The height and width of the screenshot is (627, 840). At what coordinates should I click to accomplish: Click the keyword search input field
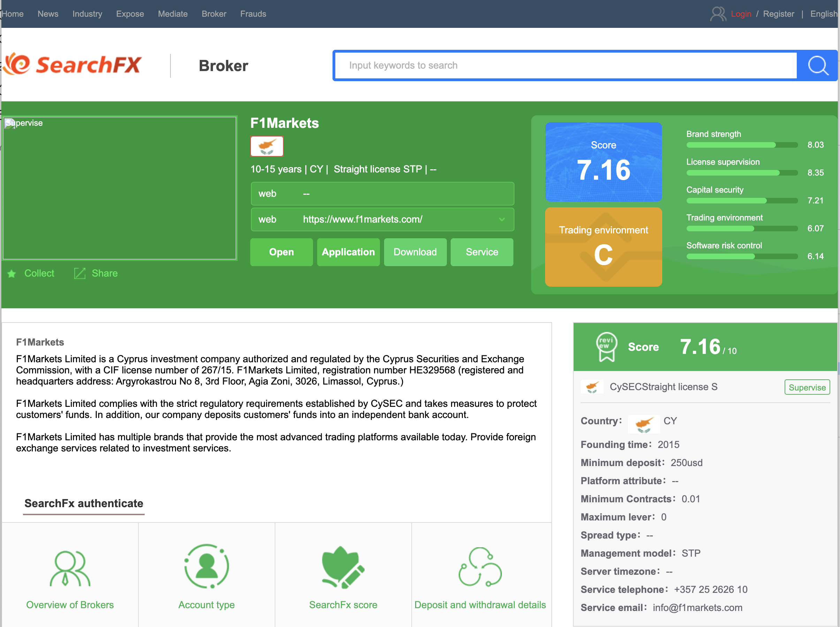(x=566, y=65)
